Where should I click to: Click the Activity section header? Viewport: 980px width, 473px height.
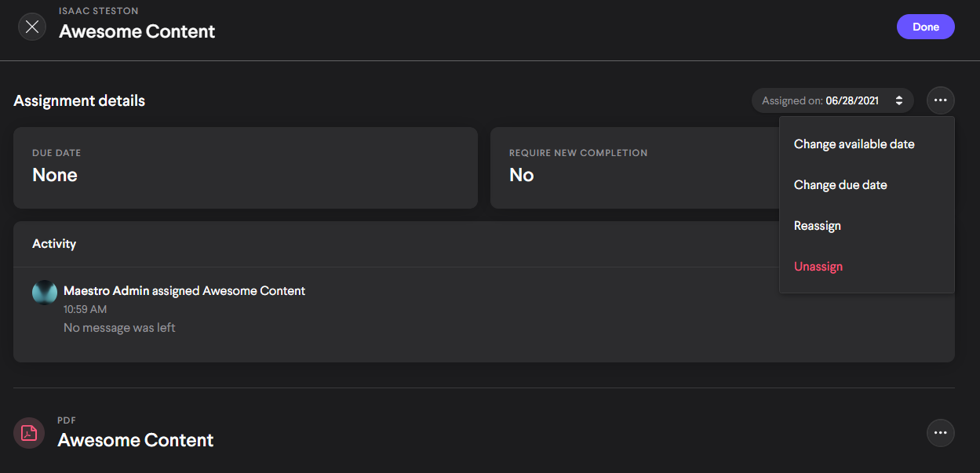point(54,244)
